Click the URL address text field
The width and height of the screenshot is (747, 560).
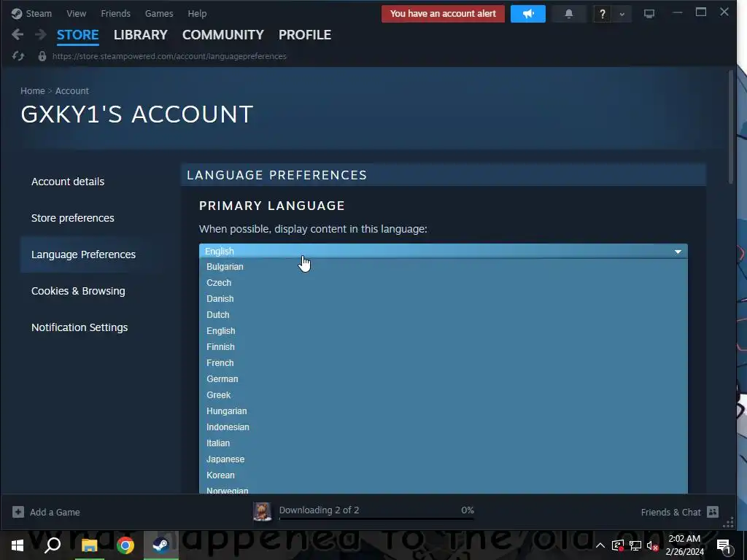coord(169,56)
